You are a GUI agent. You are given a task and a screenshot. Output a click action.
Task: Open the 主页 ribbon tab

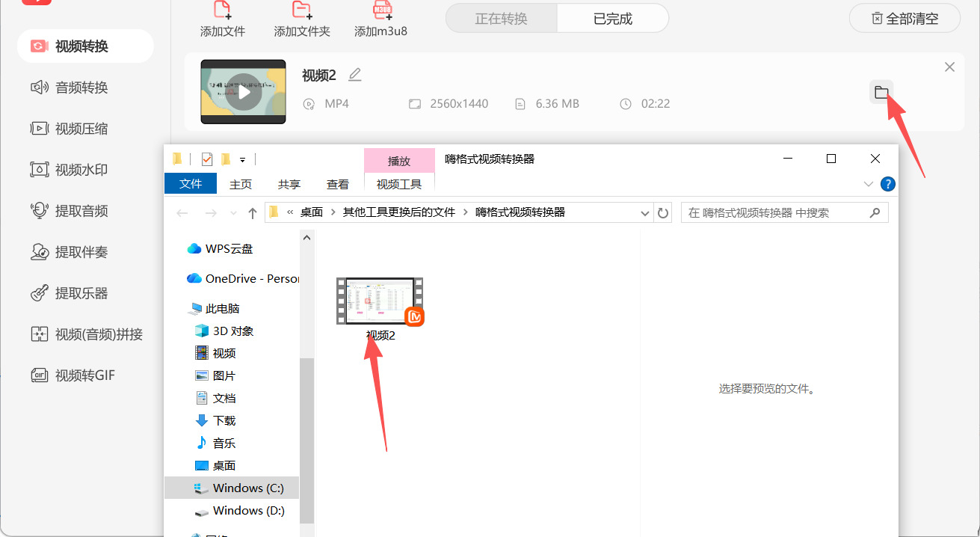tap(241, 184)
